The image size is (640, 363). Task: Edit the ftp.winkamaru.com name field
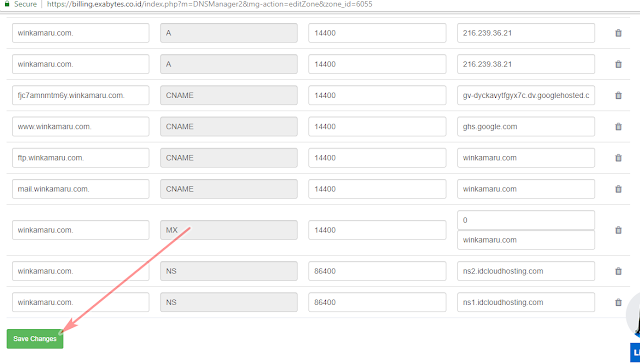point(81,158)
